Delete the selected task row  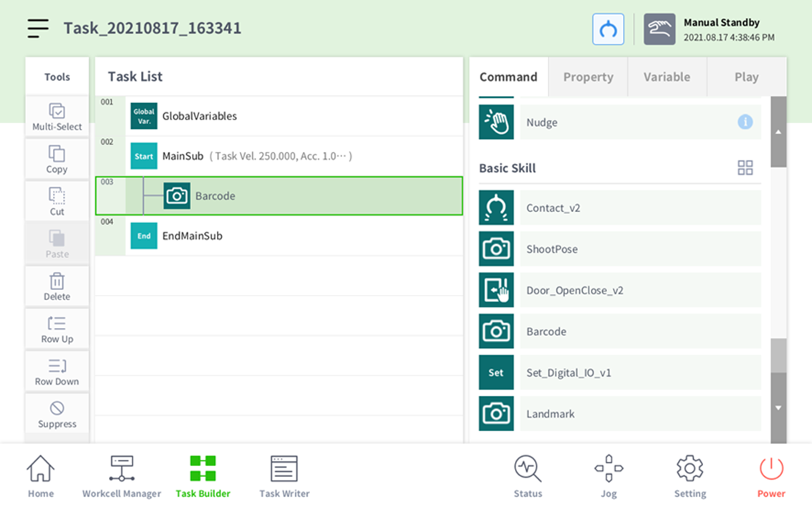click(x=57, y=287)
